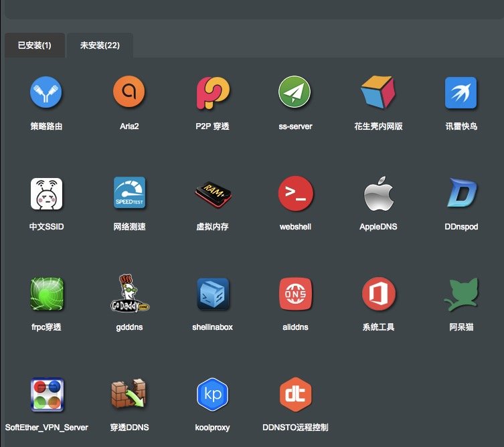This screenshot has height=447, width=504.
Task: Click the 策略路由 text label
Action: click(46, 126)
